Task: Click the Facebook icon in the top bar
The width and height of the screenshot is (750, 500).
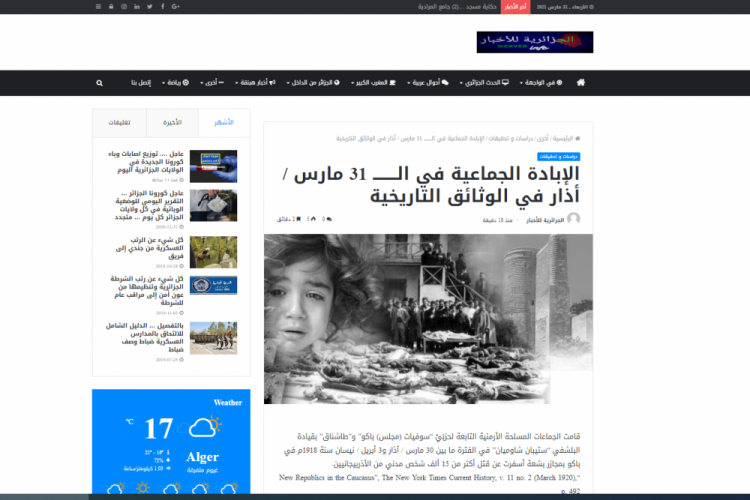Action: click(x=163, y=6)
